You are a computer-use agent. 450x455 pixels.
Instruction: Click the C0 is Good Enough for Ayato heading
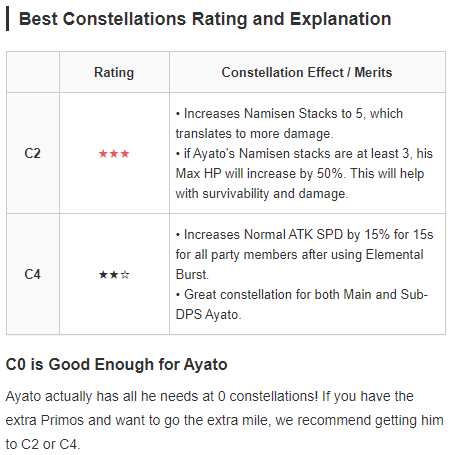(116, 364)
